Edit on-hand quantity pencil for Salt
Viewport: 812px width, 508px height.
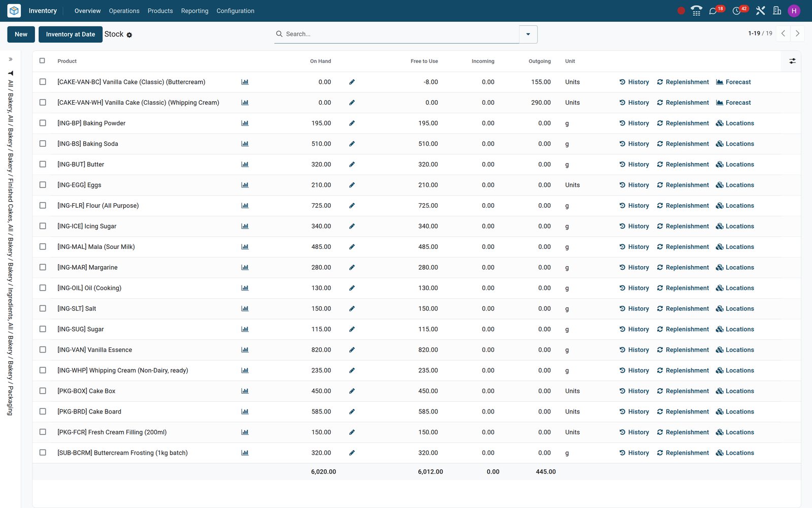pyautogui.click(x=352, y=309)
